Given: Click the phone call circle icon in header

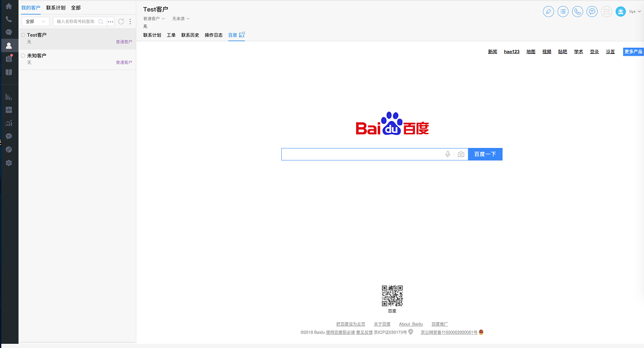Looking at the screenshot, I should coord(577,11).
